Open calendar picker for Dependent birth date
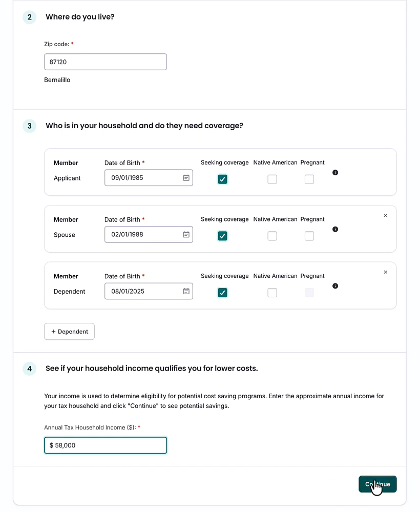 point(186,291)
